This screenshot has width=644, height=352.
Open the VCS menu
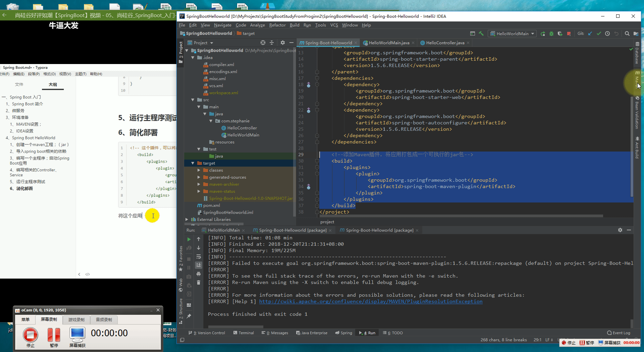click(x=334, y=25)
